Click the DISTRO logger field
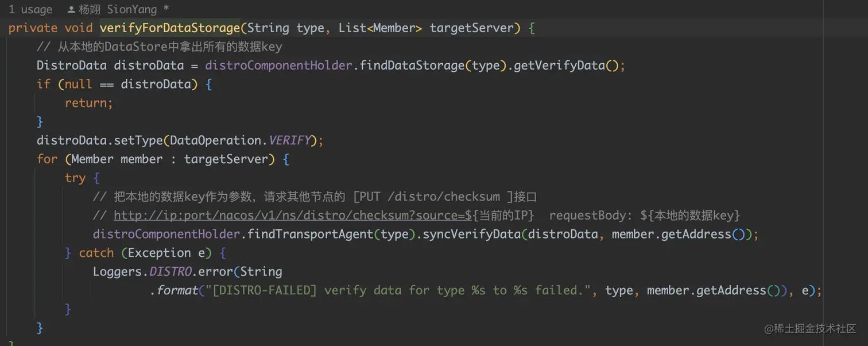The image size is (868, 346). (170, 271)
